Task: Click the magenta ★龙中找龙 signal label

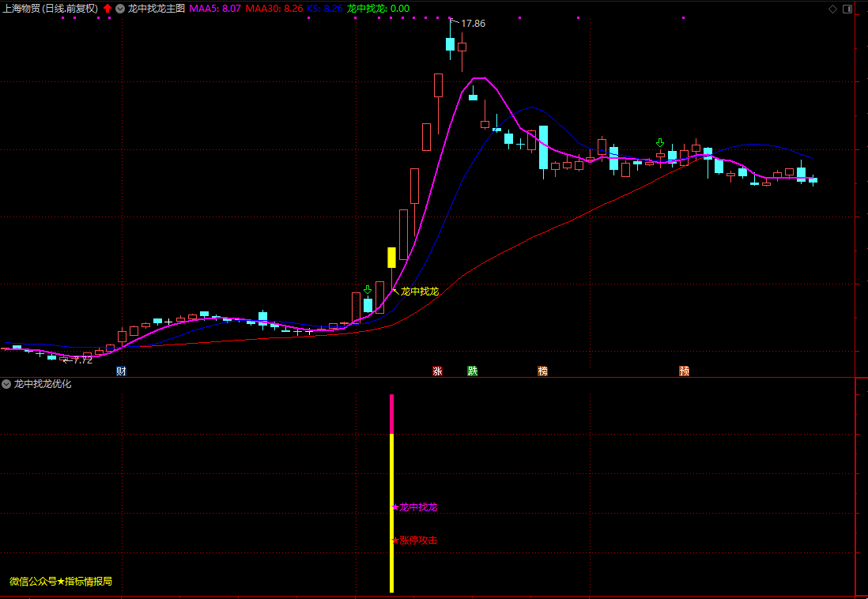Action: pos(414,507)
